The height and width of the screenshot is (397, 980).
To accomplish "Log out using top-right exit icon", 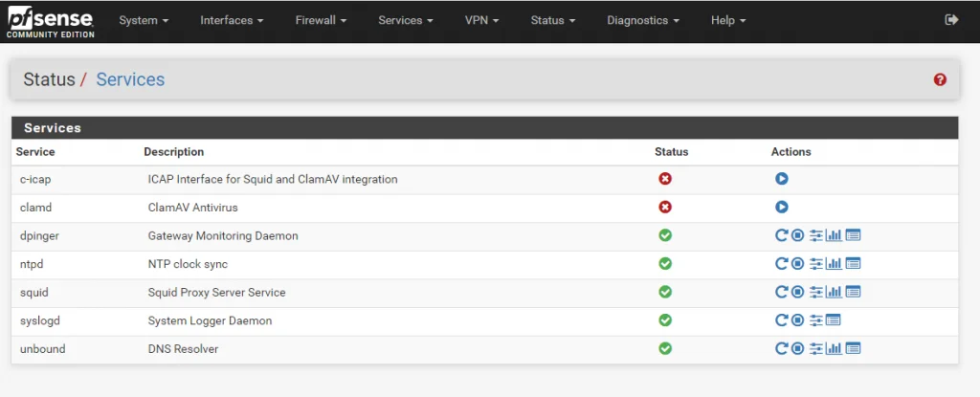I will click(x=951, y=20).
